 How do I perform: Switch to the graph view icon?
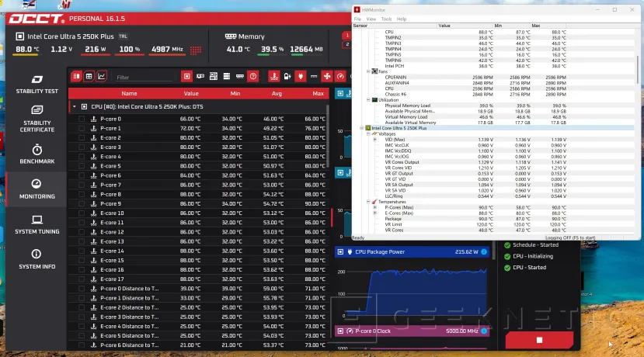coord(102,76)
